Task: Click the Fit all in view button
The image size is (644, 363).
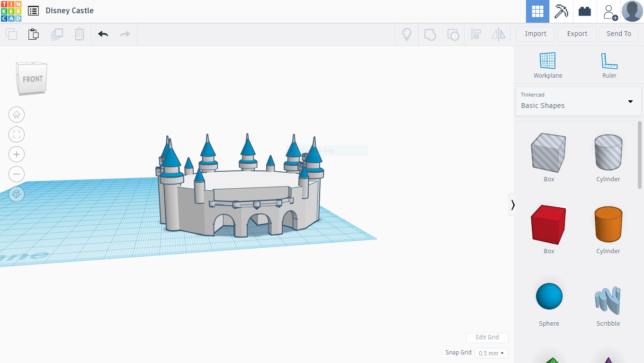Action: point(17,134)
